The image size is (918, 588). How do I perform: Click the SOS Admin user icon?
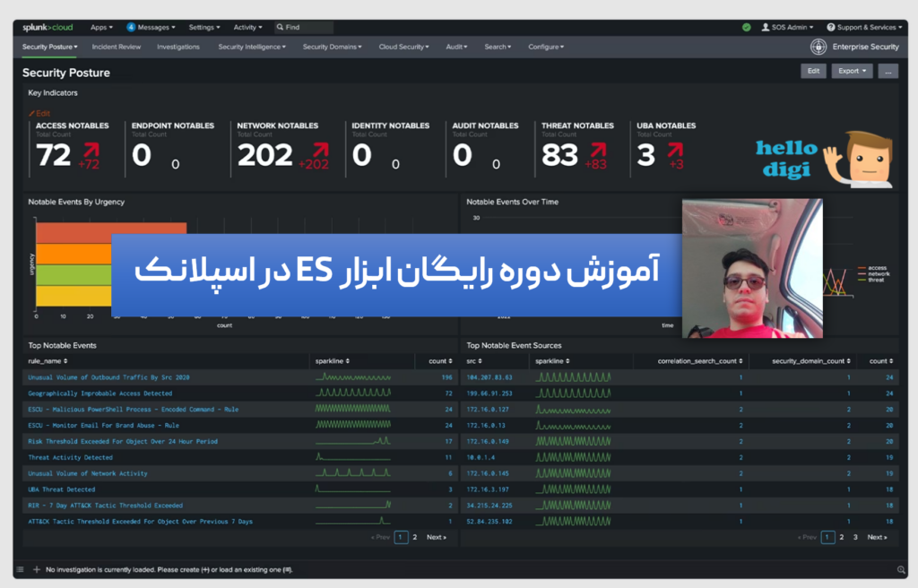tap(766, 27)
